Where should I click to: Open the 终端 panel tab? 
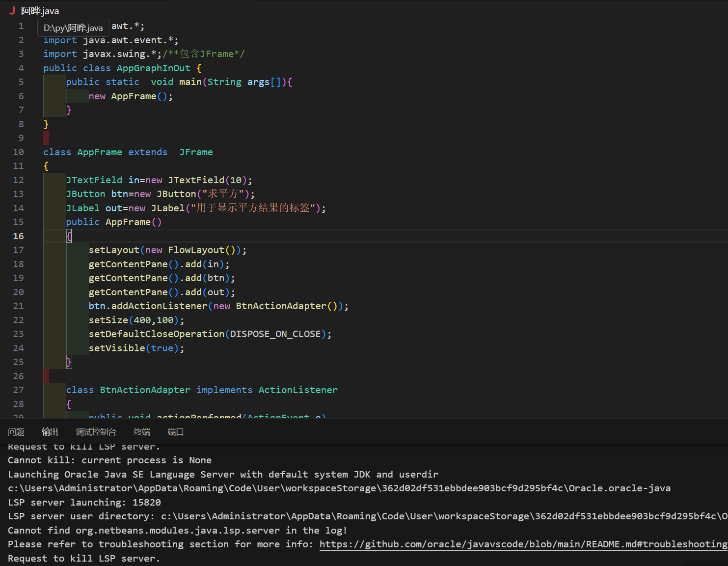click(x=142, y=432)
